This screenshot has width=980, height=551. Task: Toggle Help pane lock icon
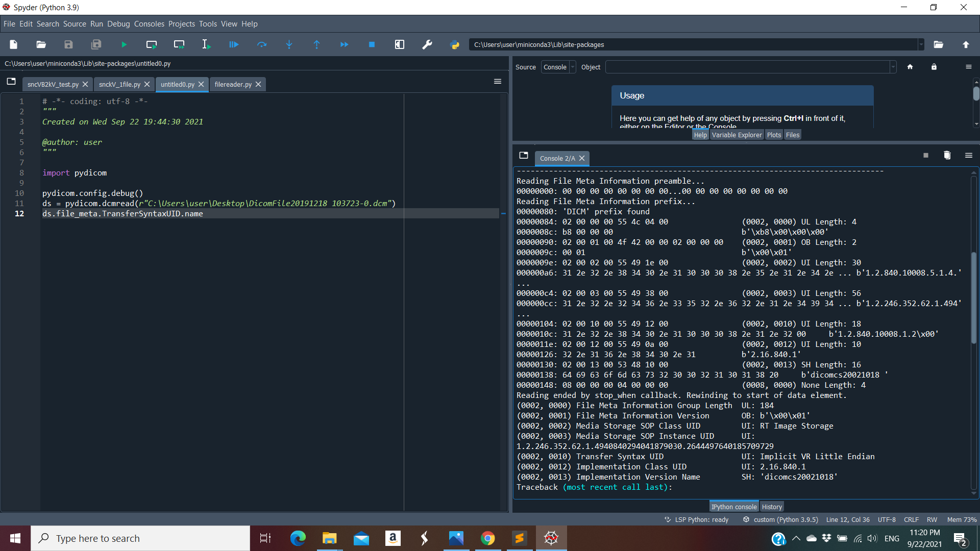pyautogui.click(x=934, y=67)
